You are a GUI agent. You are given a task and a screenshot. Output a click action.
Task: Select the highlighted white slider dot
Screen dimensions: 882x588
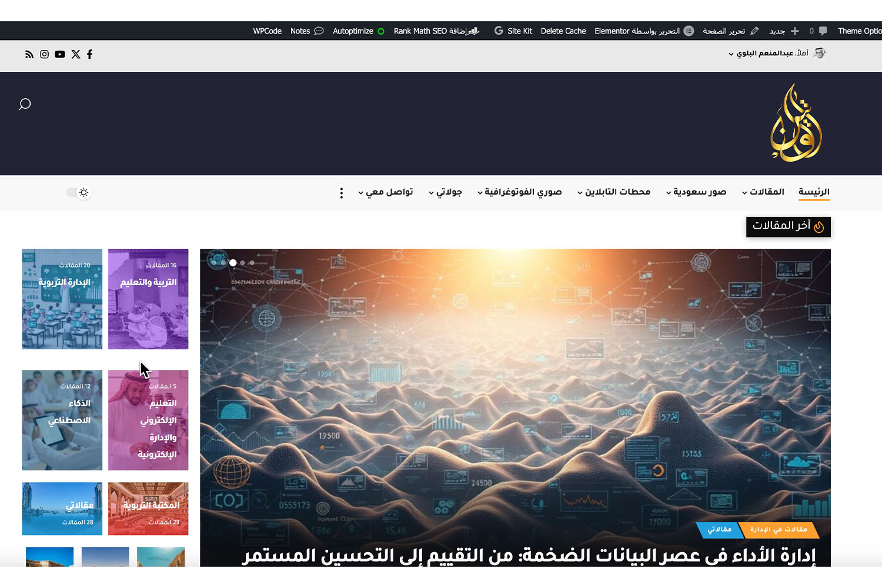pos(233,263)
